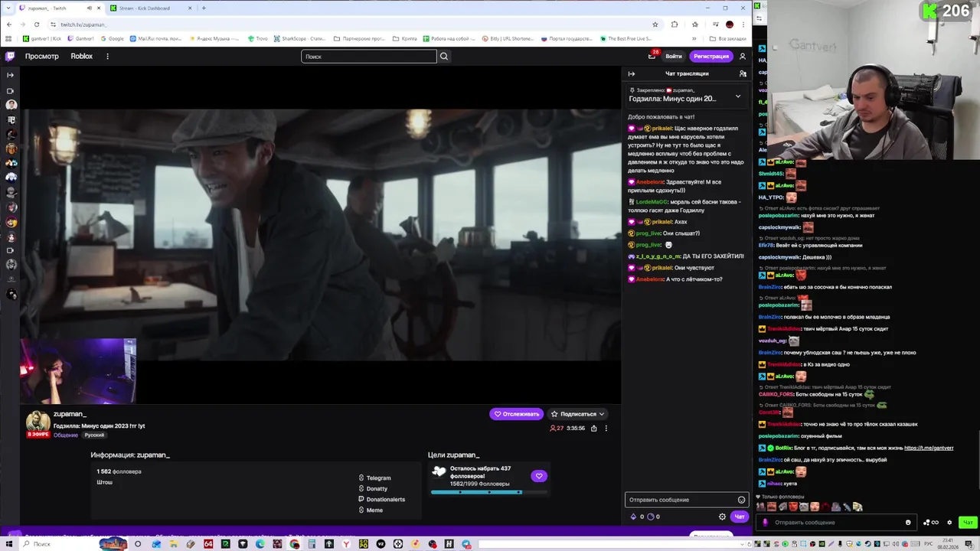Open the Общение category link

click(x=66, y=435)
